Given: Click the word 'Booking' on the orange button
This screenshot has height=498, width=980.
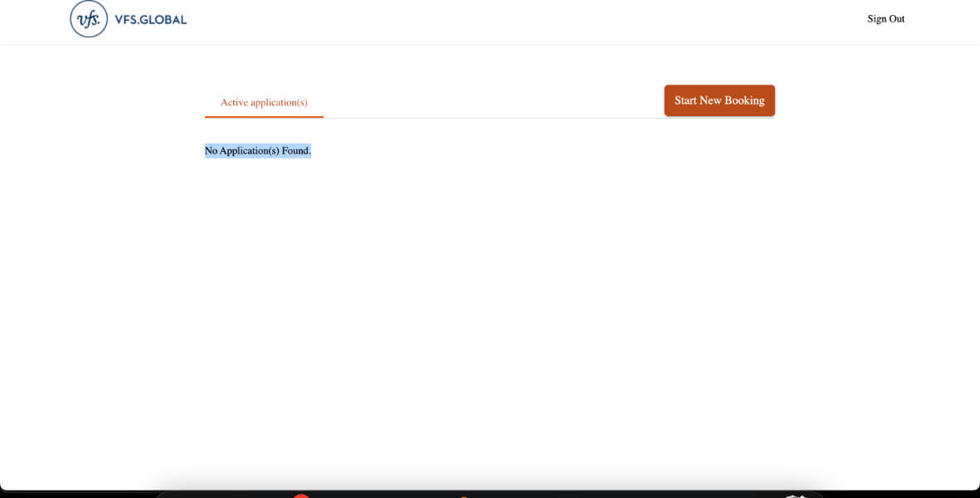Looking at the screenshot, I should 744,100.
